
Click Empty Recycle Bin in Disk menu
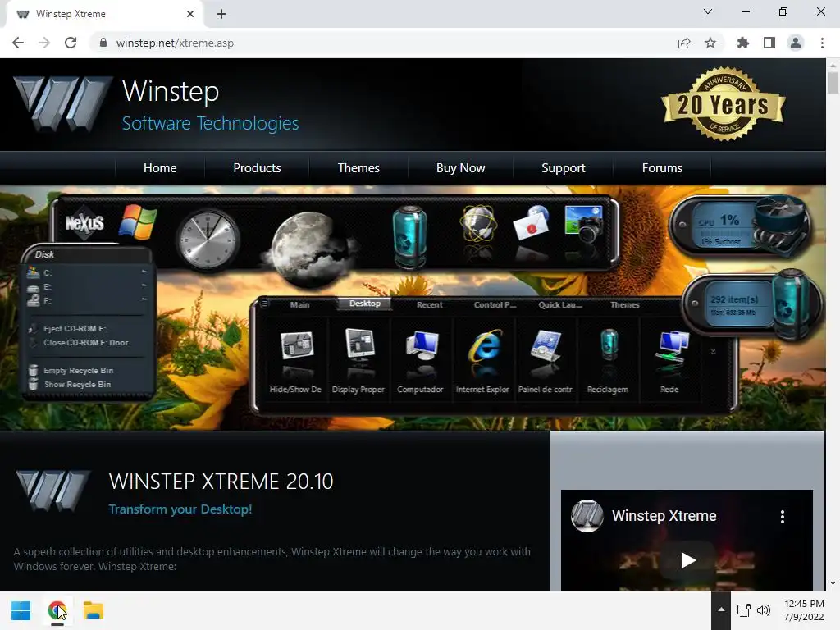click(79, 371)
